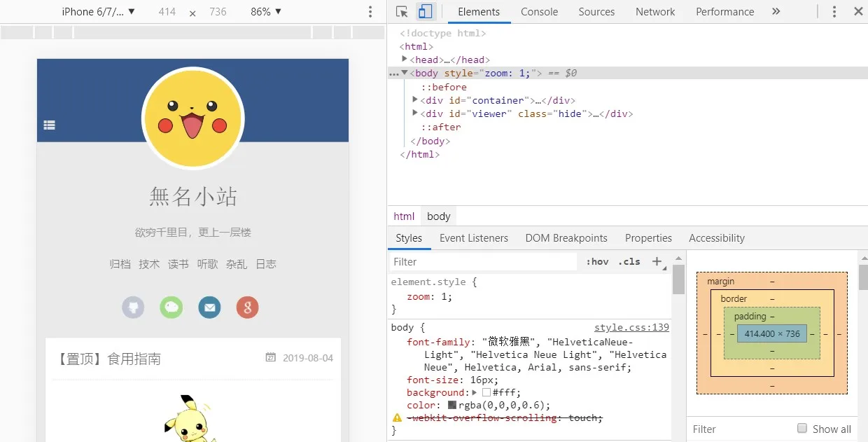Open the style.css:139 source link
The width and height of the screenshot is (868, 442).
[x=631, y=327]
